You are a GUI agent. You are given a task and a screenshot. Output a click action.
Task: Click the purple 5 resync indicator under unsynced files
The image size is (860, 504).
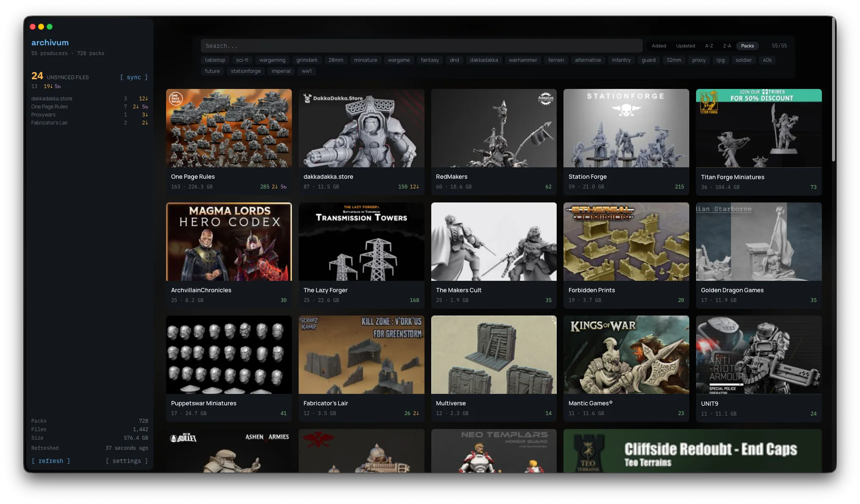tap(58, 86)
